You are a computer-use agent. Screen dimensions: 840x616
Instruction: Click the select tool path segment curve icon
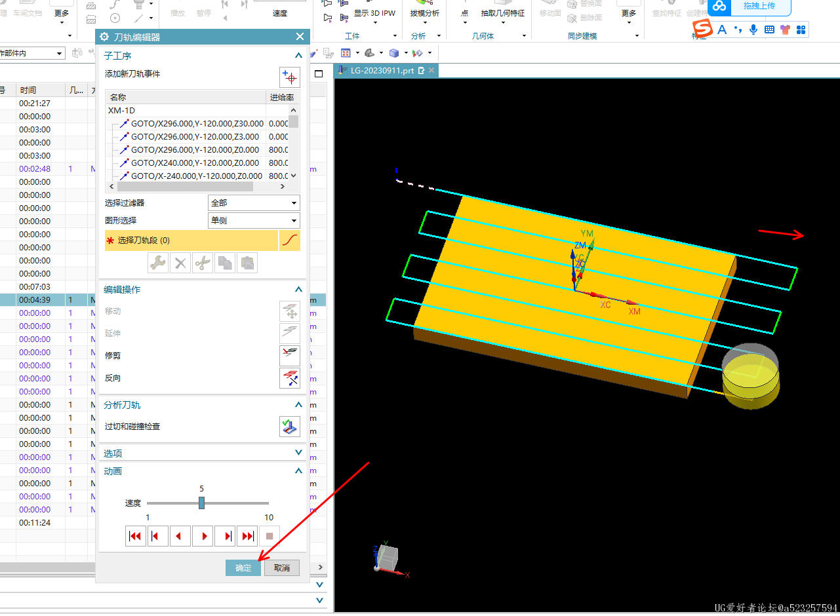(290, 241)
